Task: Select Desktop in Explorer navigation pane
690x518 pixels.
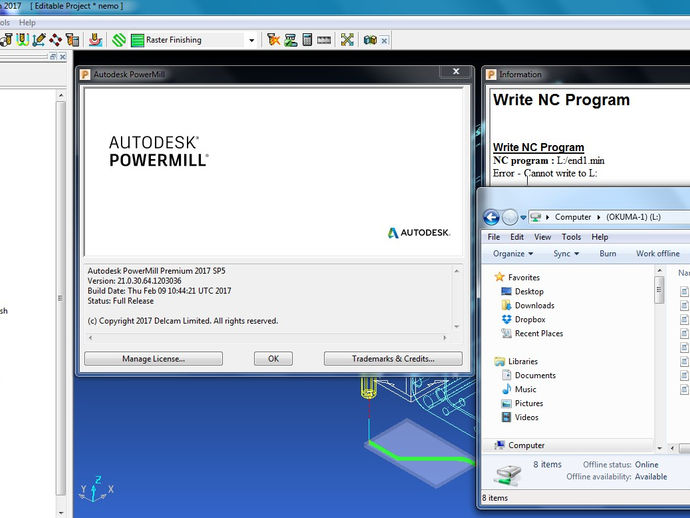Action: [x=522, y=291]
